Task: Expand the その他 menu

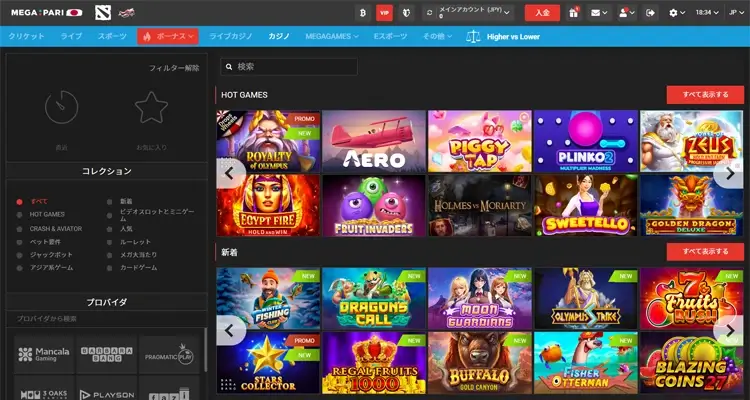Action: (437, 36)
